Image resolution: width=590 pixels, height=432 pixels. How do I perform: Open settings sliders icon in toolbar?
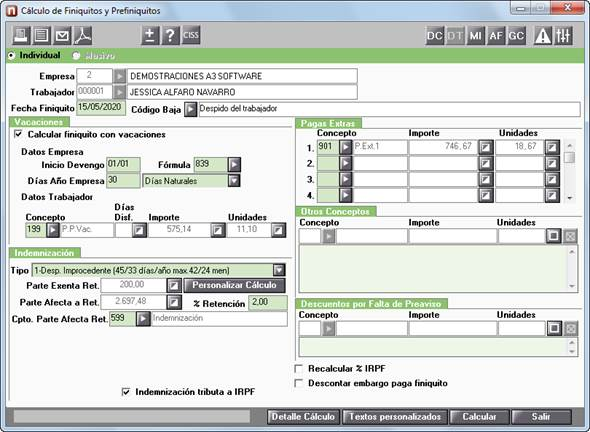click(563, 36)
